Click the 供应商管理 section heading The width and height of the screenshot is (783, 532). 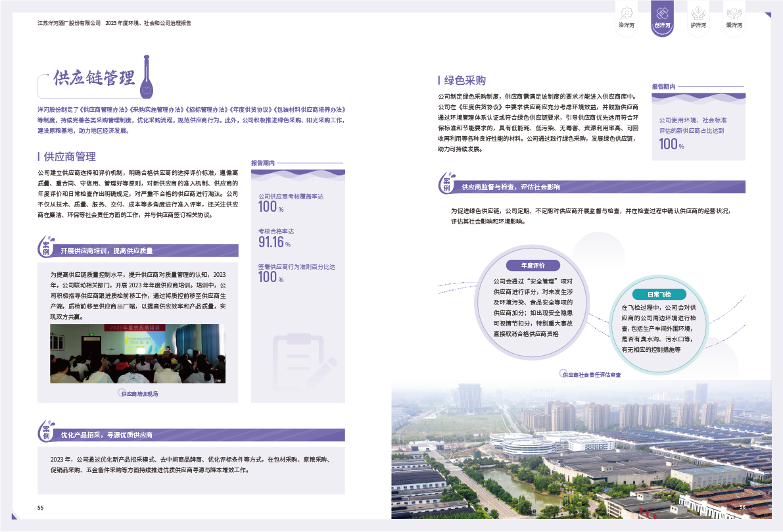(x=69, y=157)
